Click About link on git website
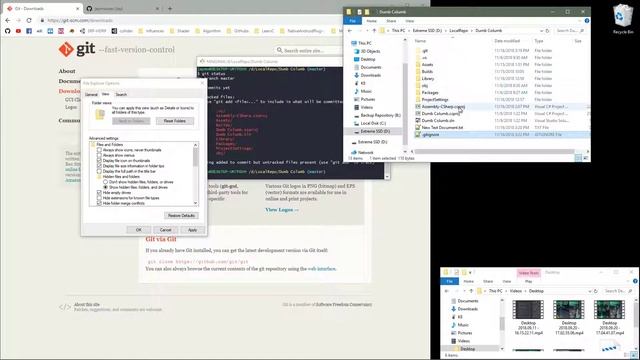Viewport: 640px width, 360px height. pos(67,71)
